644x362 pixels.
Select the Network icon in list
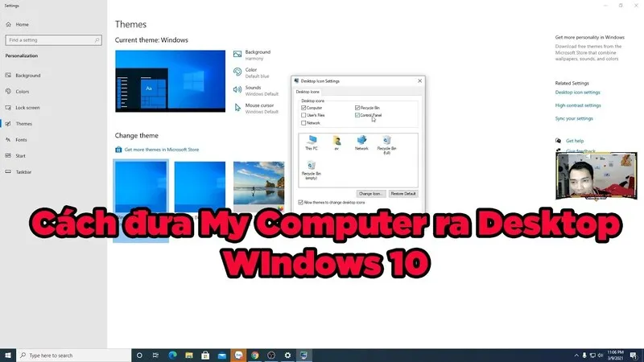[361, 143]
